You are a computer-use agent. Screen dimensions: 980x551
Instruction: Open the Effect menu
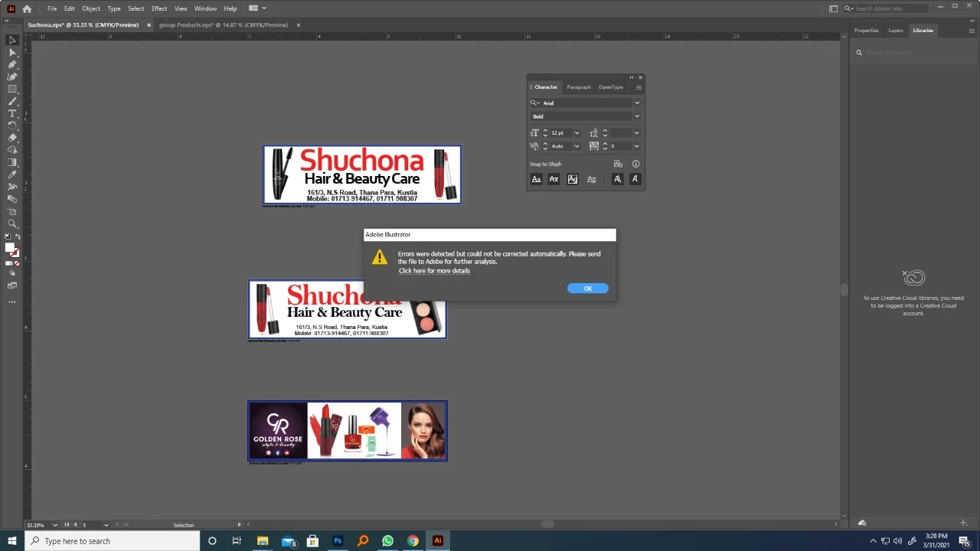click(159, 8)
